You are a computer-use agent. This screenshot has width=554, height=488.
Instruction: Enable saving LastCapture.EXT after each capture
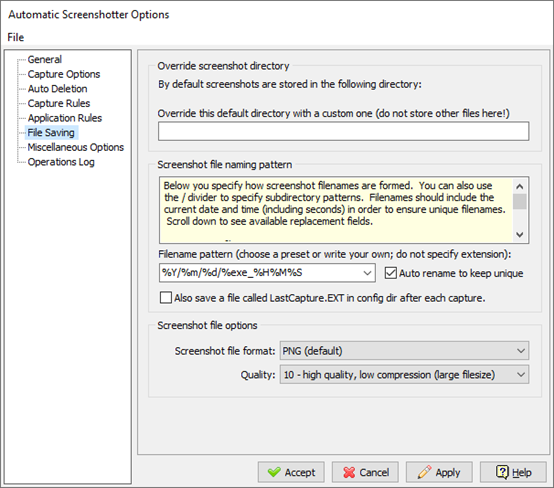tap(166, 298)
